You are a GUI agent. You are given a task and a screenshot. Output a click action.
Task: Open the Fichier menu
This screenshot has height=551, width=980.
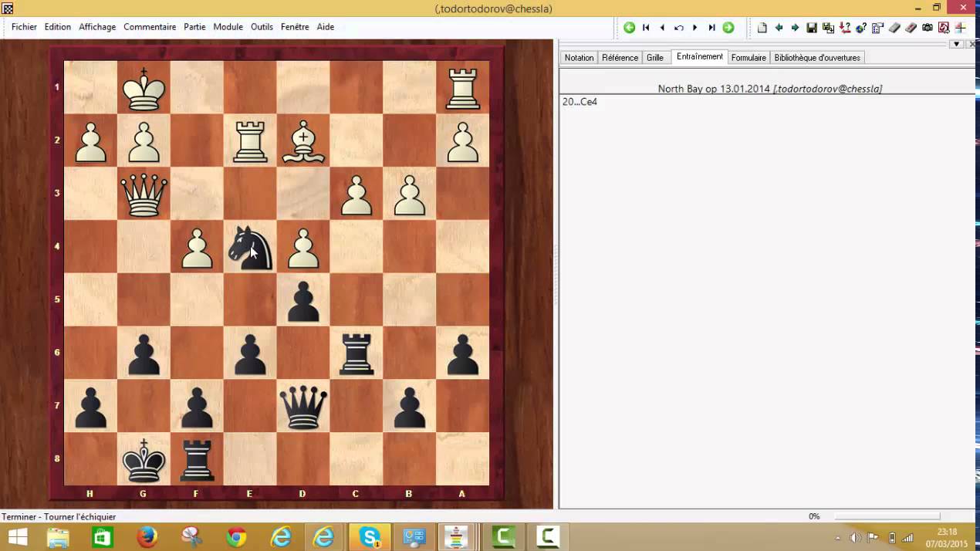[24, 27]
